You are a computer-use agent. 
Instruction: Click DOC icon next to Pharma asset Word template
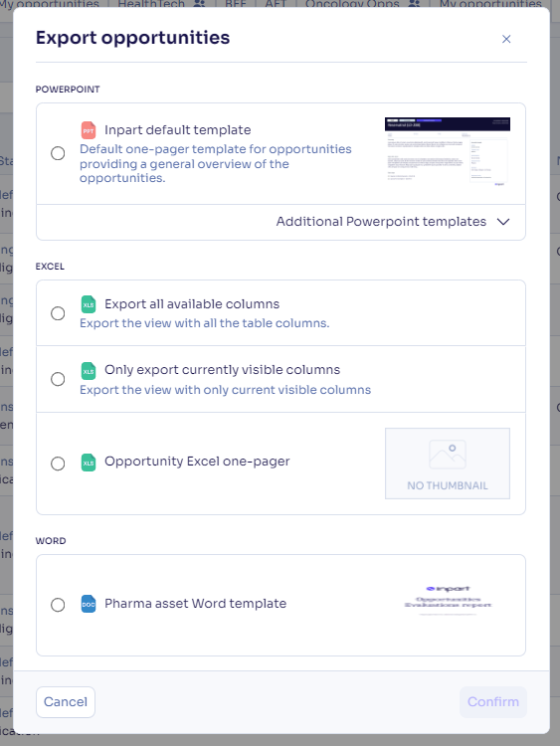89,604
